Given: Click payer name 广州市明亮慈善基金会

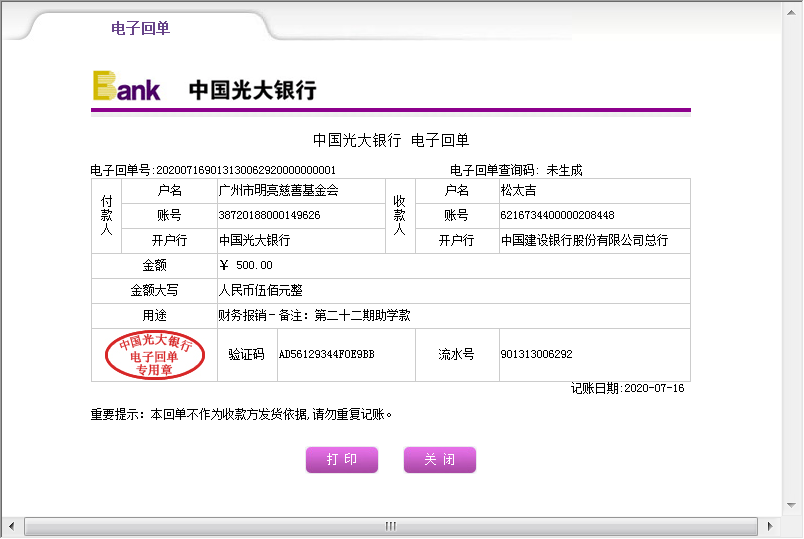Looking at the screenshot, I should [278, 191].
